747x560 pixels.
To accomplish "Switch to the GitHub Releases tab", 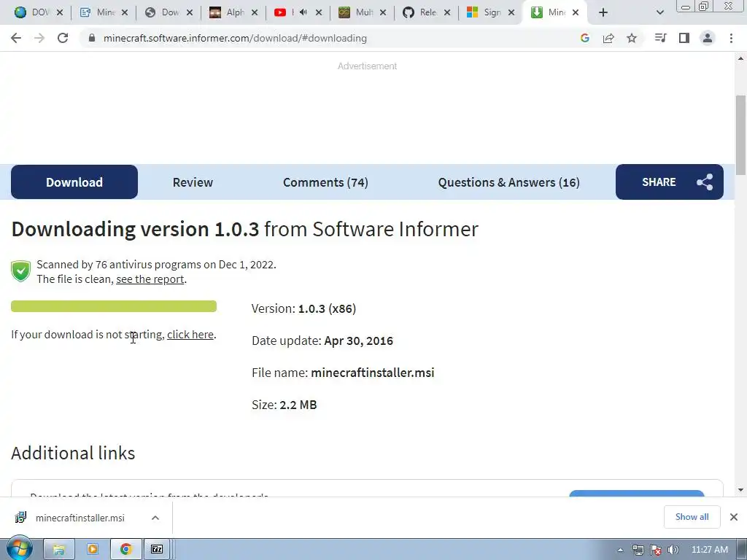I will (x=426, y=12).
